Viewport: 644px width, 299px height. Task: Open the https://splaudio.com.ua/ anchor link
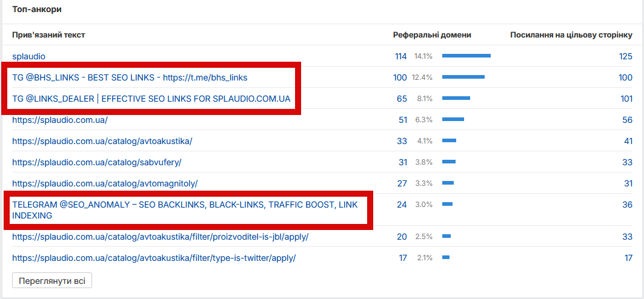60,120
